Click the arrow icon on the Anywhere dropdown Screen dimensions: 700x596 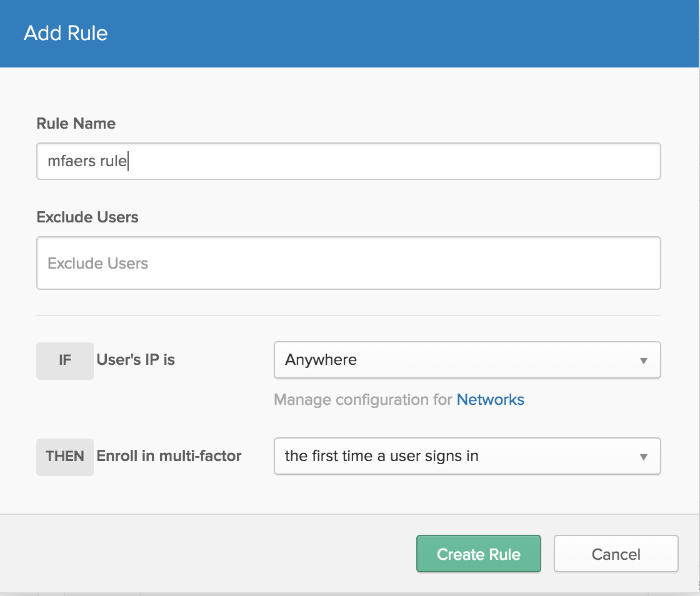[643, 360]
